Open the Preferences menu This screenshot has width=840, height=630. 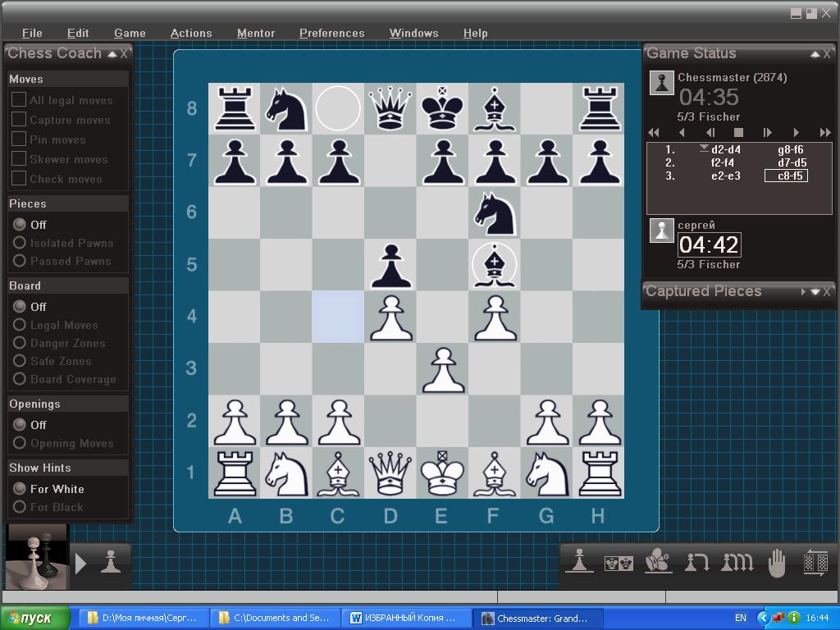(331, 33)
